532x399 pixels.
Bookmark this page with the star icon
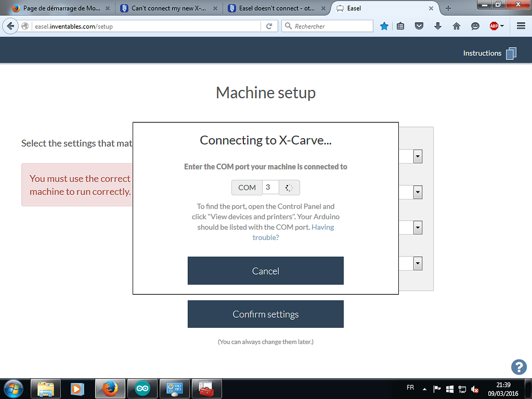(x=384, y=26)
